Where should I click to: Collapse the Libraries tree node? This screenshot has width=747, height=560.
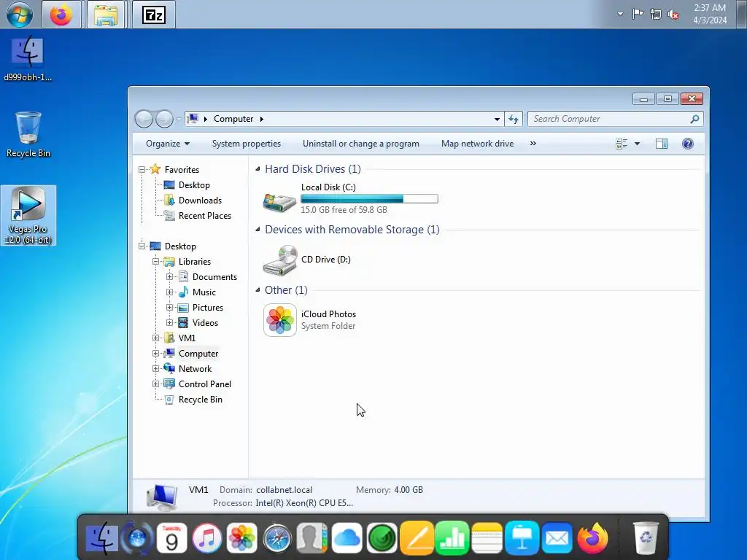coord(156,262)
